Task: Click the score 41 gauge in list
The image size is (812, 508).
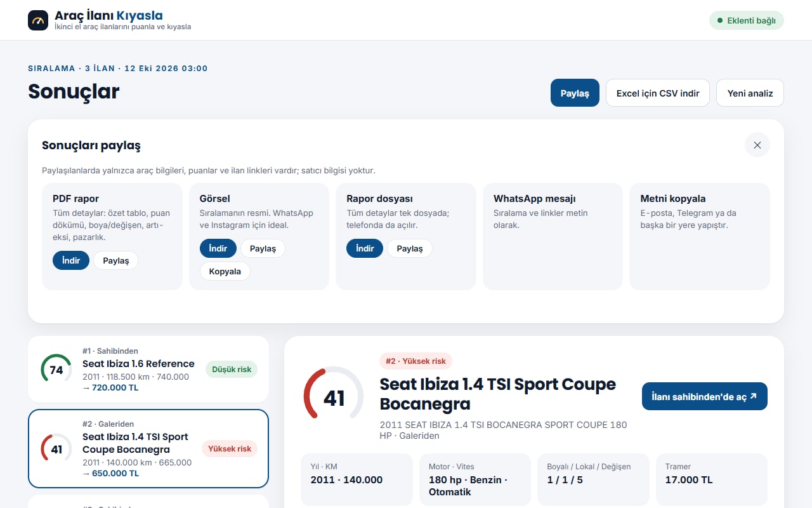Action: tap(56, 449)
